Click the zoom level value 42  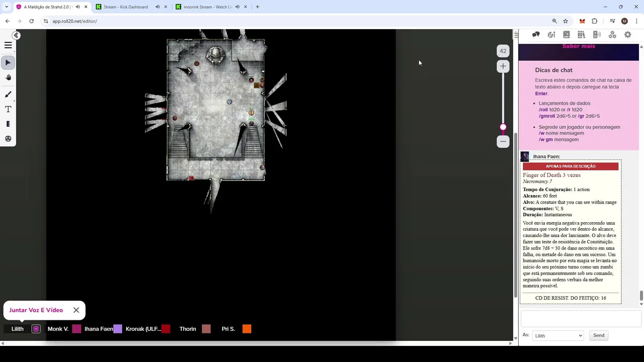coord(503,51)
